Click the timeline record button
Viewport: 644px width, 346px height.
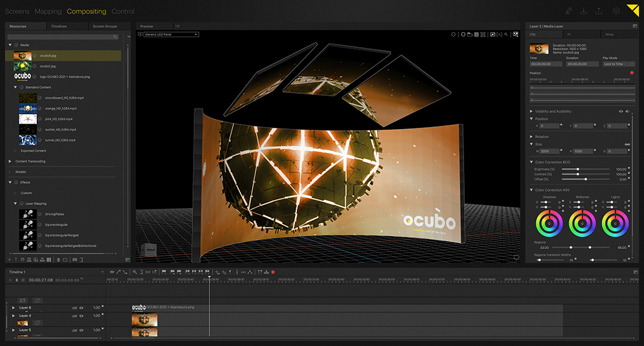coord(273,272)
